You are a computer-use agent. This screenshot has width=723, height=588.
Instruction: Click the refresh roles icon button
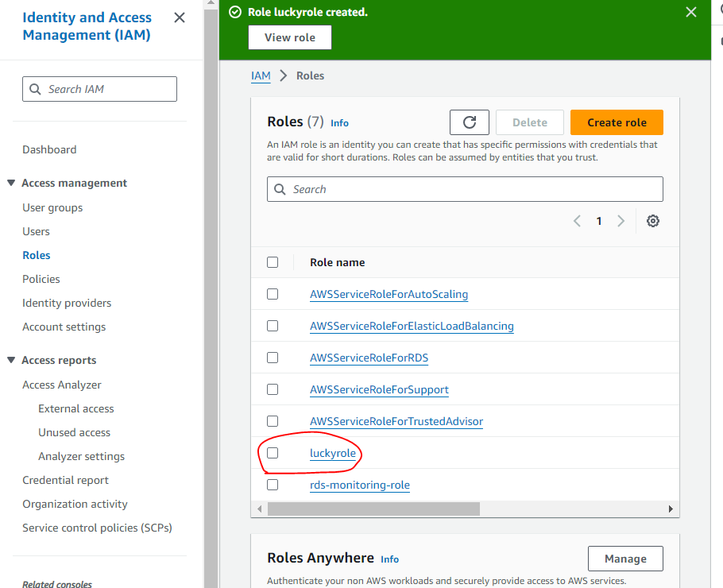tap(470, 122)
